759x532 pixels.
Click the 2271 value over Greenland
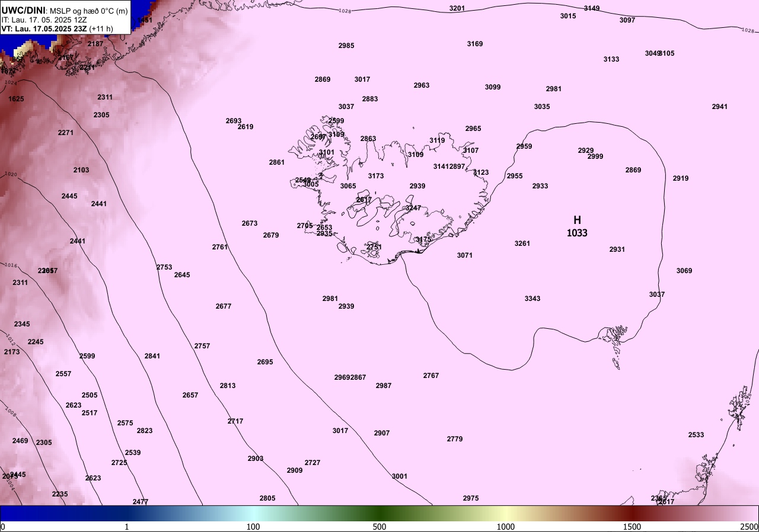(66, 133)
